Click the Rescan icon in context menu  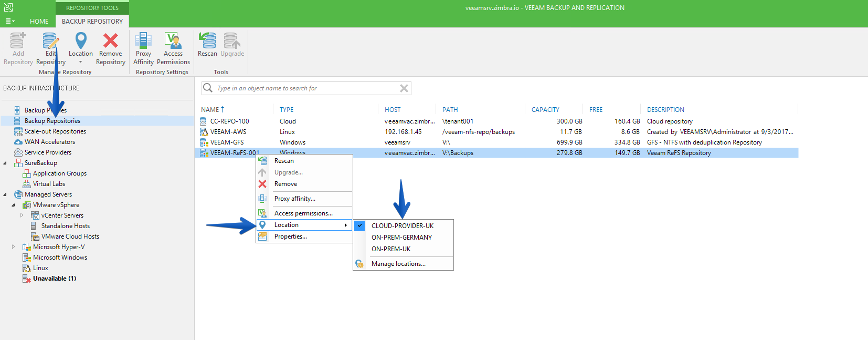[262, 161]
